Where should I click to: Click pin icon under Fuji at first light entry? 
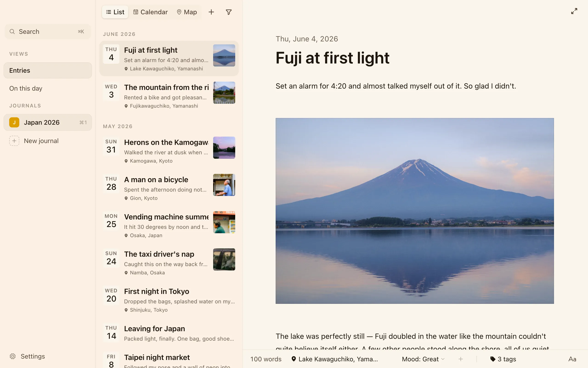(x=126, y=69)
